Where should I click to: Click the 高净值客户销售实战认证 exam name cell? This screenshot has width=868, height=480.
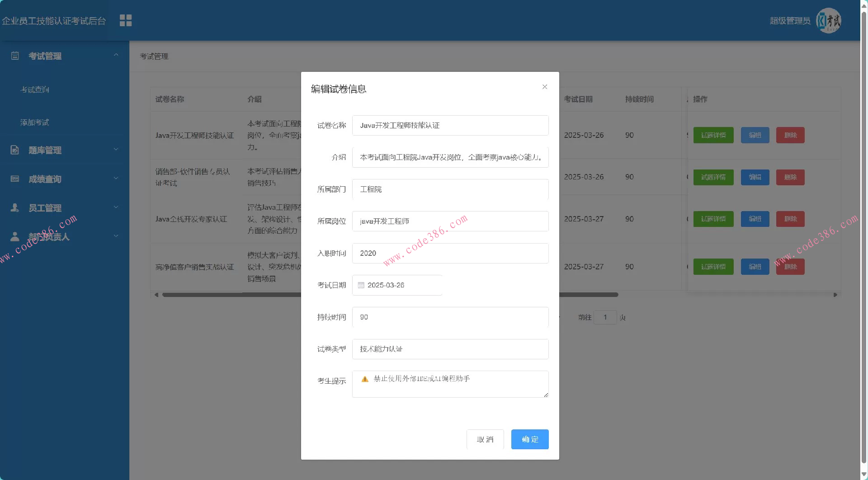(194, 267)
